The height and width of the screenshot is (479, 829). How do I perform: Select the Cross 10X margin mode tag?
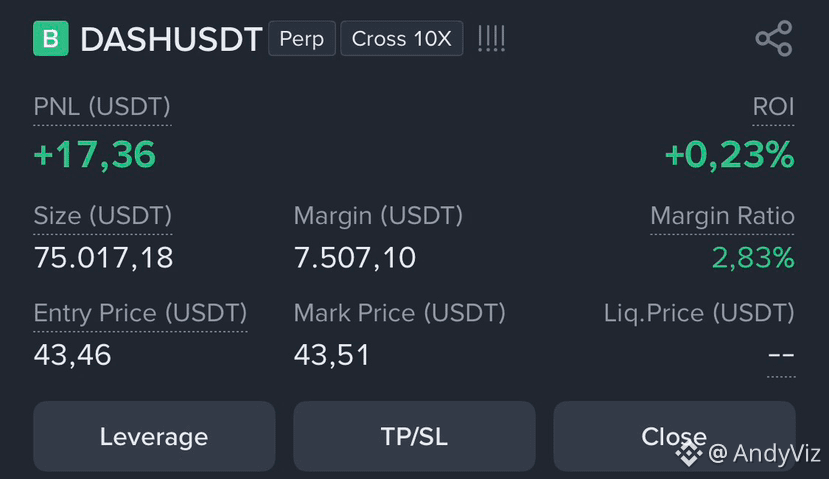click(402, 39)
